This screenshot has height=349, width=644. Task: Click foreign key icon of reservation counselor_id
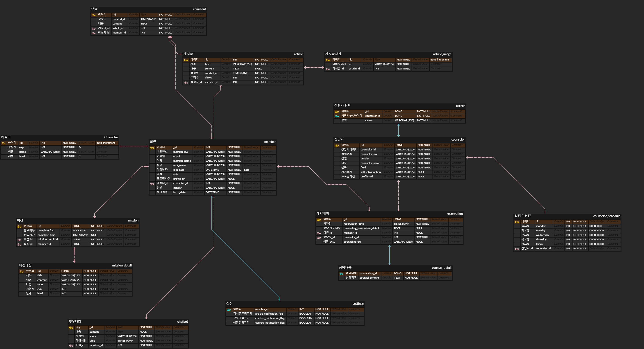coord(319,237)
